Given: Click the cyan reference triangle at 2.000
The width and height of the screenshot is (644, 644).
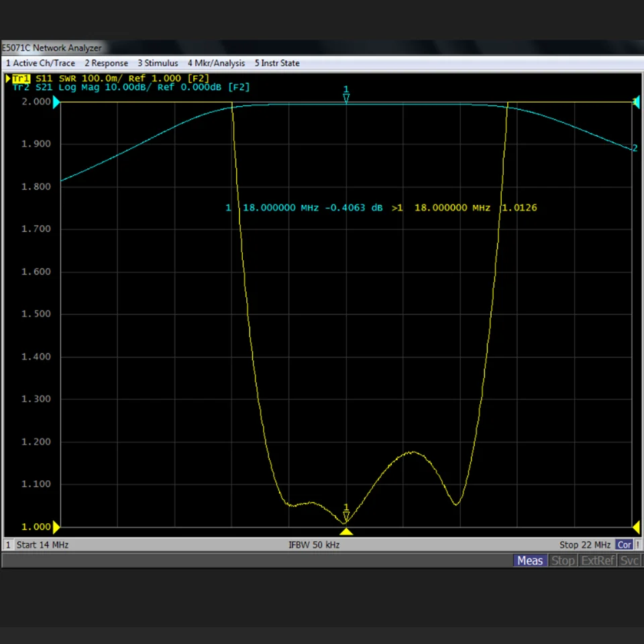Looking at the screenshot, I should (56, 102).
